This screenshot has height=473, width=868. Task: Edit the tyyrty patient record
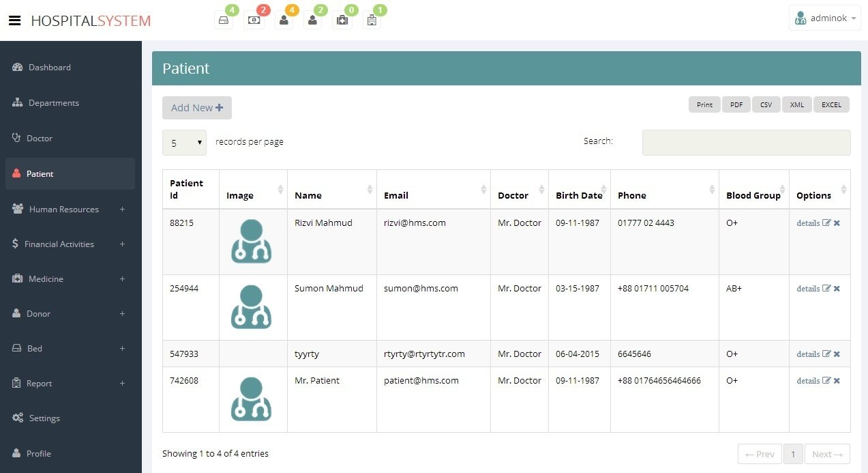[826, 354]
